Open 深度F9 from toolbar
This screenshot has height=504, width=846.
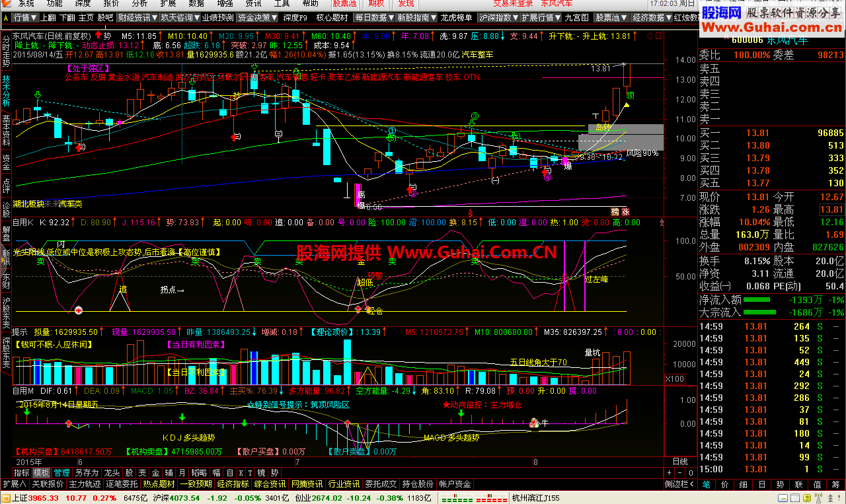tap(295, 18)
